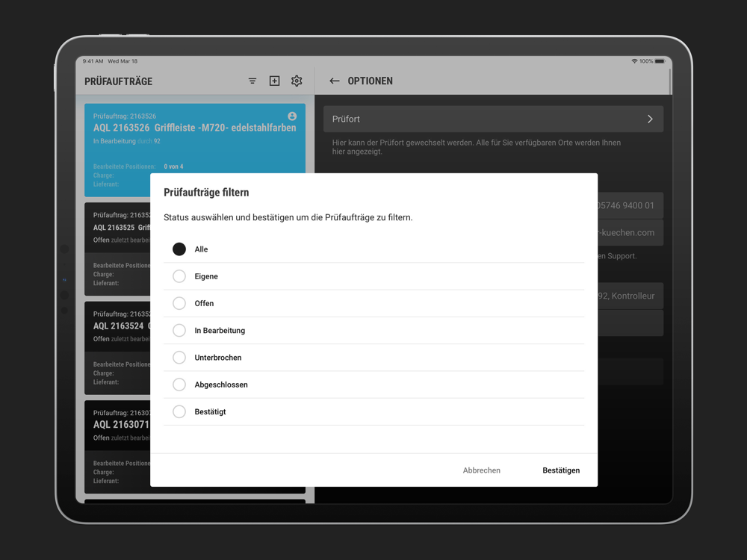Click Abbrechen to cancel the filter
Viewport: 747px width, 560px height.
point(481,470)
